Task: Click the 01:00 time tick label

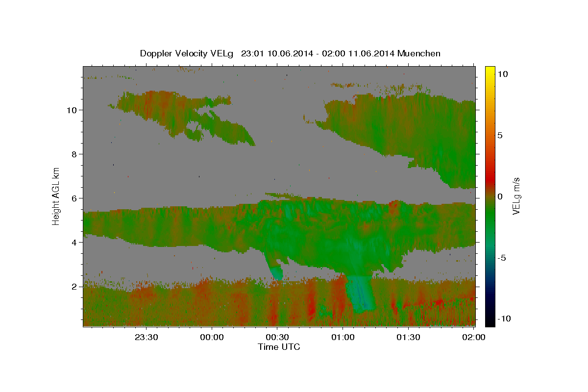Action: pos(343,337)
